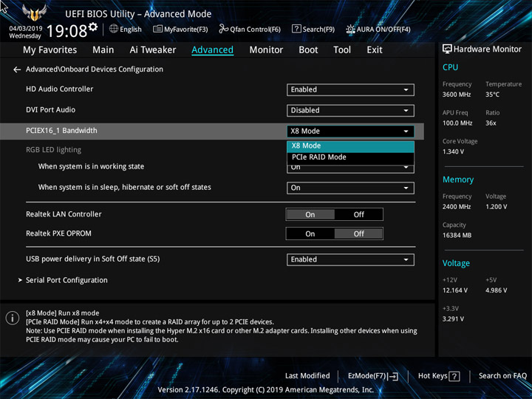Switch to EzMode(F7)
Viewport: 532px width, 399px height.
(x=373, y=376)
